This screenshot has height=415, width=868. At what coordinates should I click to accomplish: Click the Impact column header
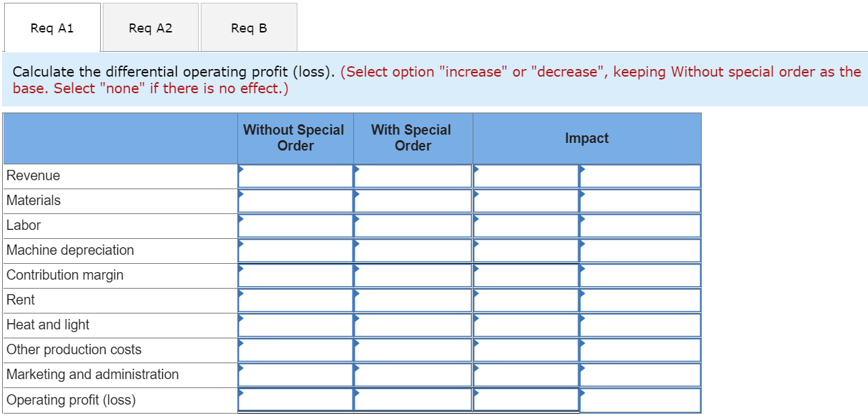pyautogui.click(x=586, y=138)
